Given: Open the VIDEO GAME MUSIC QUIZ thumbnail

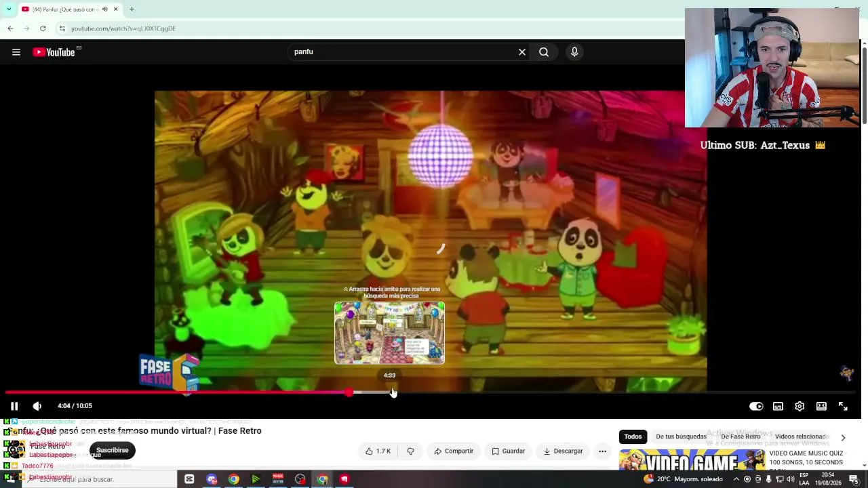Looking at the screenshot, I should 692,460.
